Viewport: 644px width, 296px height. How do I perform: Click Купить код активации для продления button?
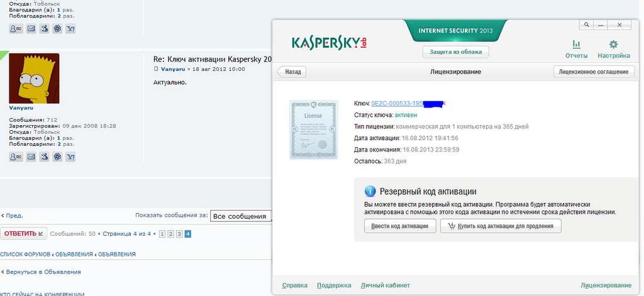tap(501, 226)
